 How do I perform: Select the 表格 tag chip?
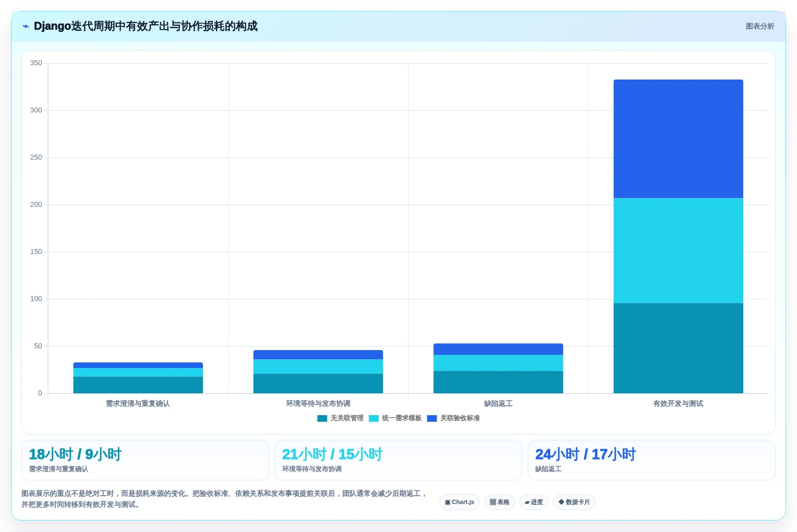(x=500, y=502)
